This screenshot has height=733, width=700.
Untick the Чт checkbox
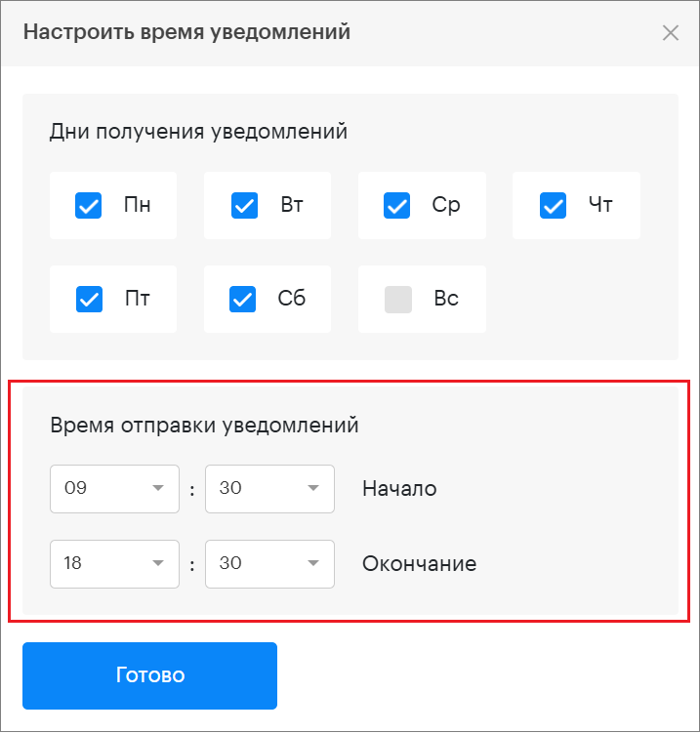click(553, 206)
